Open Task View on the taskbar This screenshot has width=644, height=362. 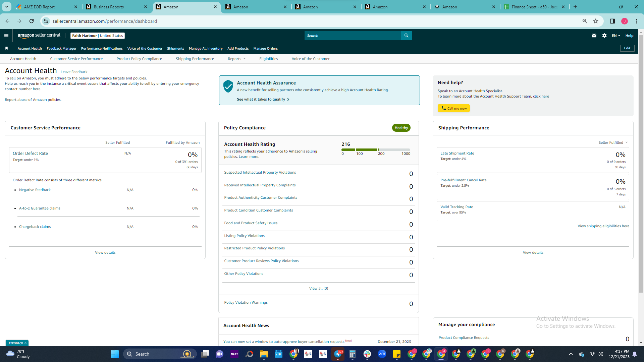click(x=205, y=354)
